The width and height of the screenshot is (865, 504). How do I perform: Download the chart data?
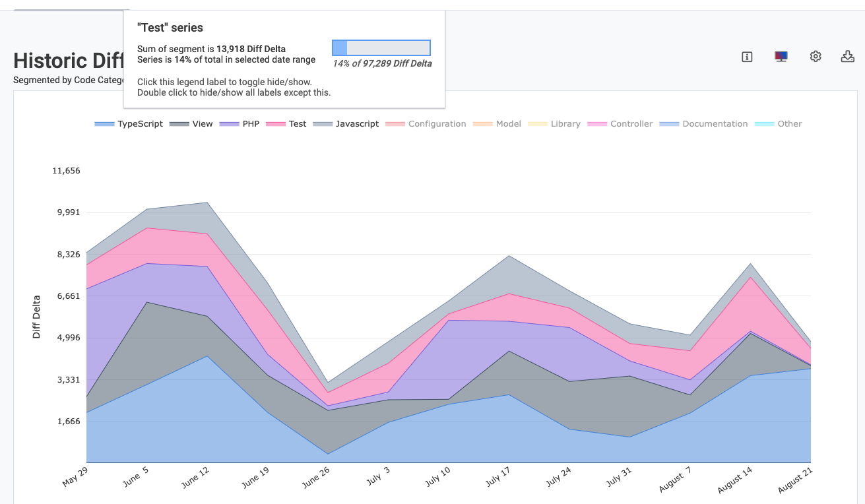click(848, 57)
